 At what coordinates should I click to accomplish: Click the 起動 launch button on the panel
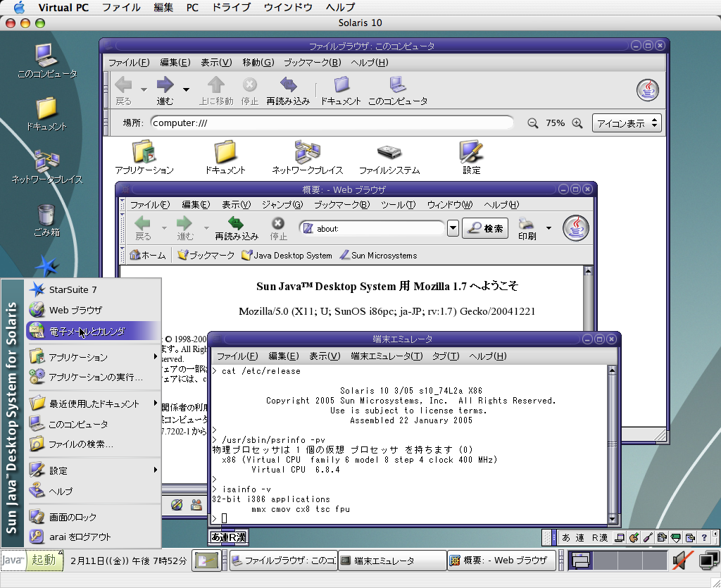point(32,560)
